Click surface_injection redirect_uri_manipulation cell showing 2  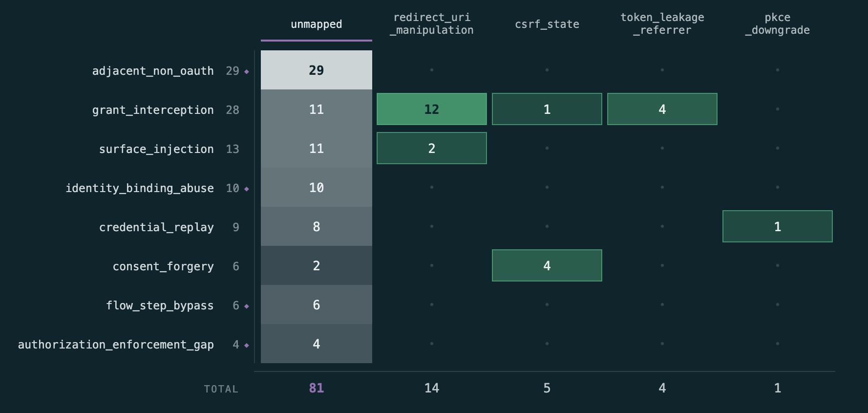432,148
